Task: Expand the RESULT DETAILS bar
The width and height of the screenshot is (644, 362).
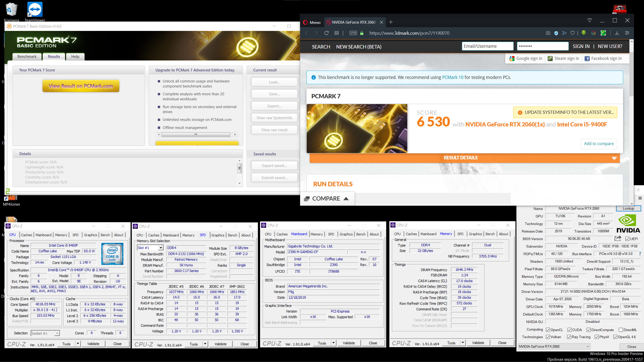Action: pos(465,158)
